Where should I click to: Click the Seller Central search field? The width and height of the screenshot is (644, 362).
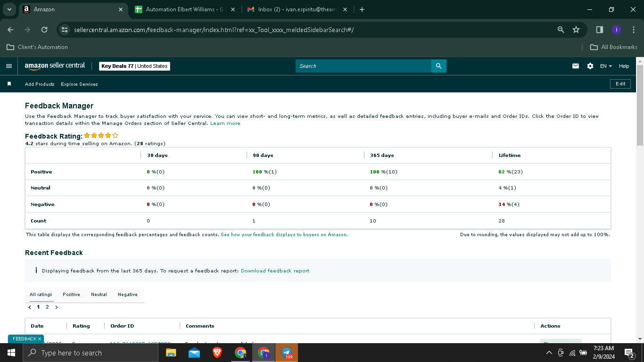[363, 66]
